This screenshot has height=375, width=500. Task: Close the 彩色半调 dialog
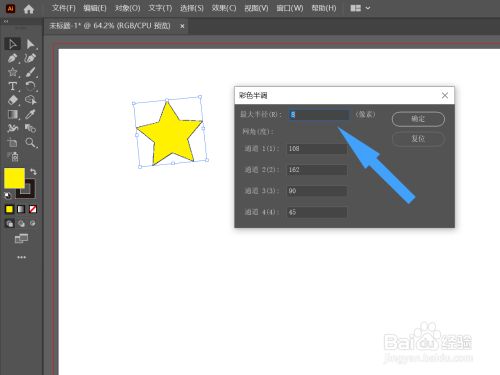point(445,96)
